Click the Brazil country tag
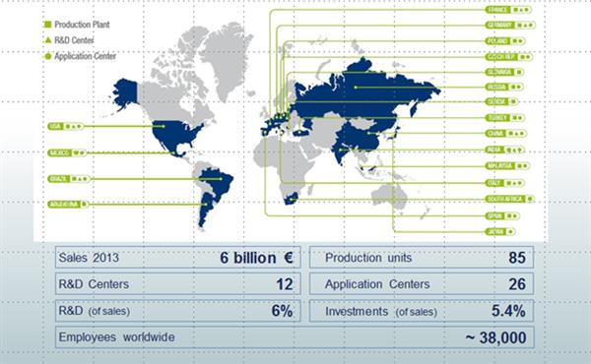This screenshot has width=591, height=364. click(x=69, y=179)
